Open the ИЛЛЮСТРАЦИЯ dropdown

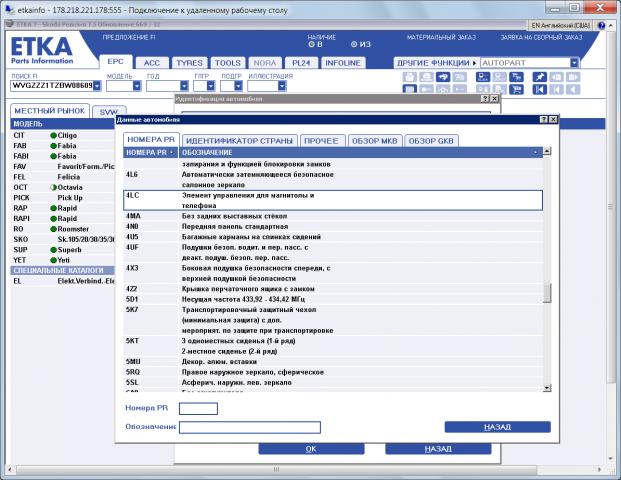point(282,86)
